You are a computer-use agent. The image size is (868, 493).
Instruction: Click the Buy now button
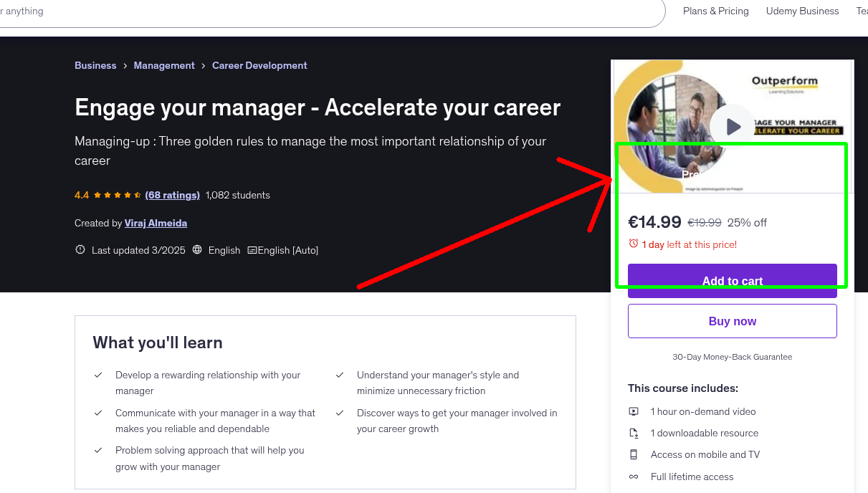(x=732, y=320)
